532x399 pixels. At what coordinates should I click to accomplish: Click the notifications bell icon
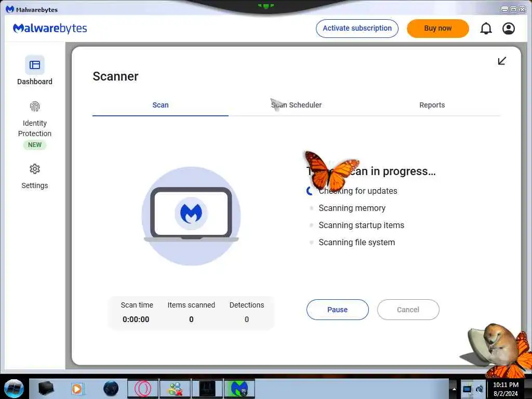coord(486,29)
